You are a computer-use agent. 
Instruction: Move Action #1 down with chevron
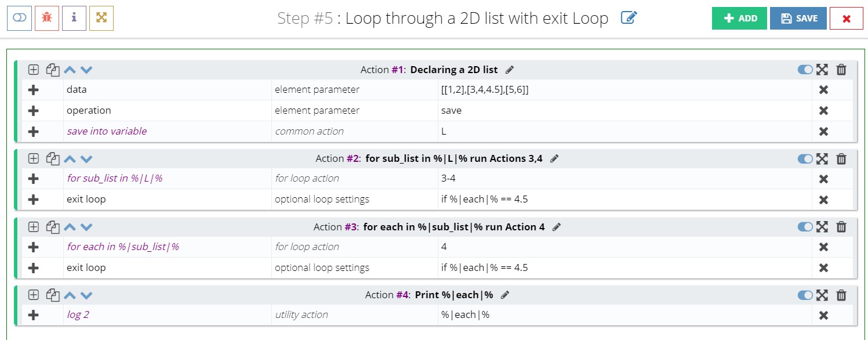pyautogui.click(x=86, y=70)
